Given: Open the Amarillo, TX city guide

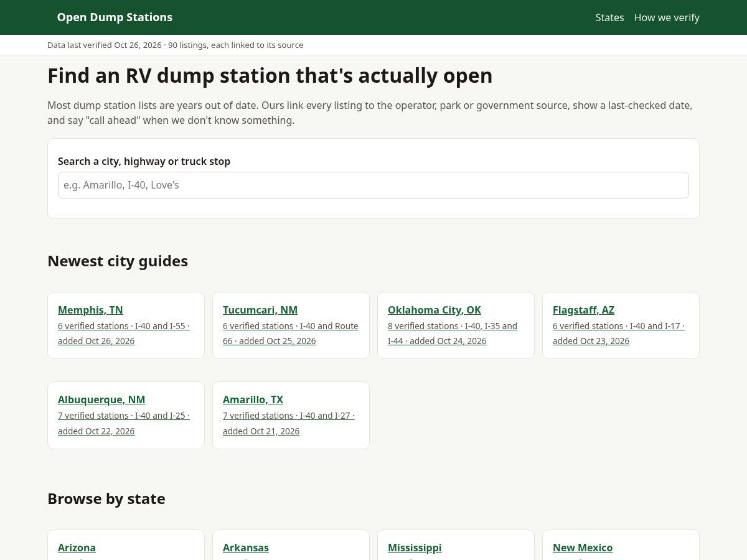Looking at the screenshot, I should 253,399.
